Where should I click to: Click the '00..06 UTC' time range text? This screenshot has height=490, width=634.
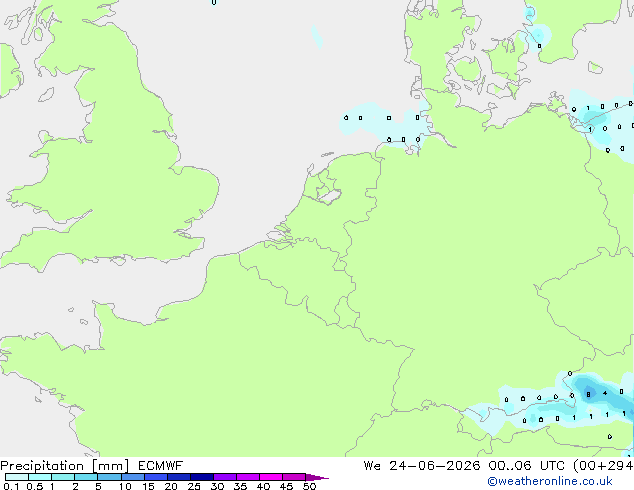(526, 466)
